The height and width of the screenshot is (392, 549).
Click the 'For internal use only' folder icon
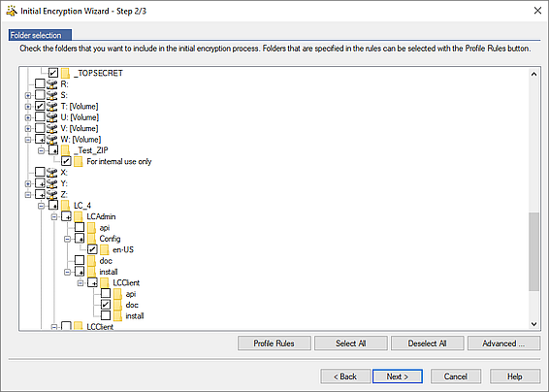click(78, 161)
